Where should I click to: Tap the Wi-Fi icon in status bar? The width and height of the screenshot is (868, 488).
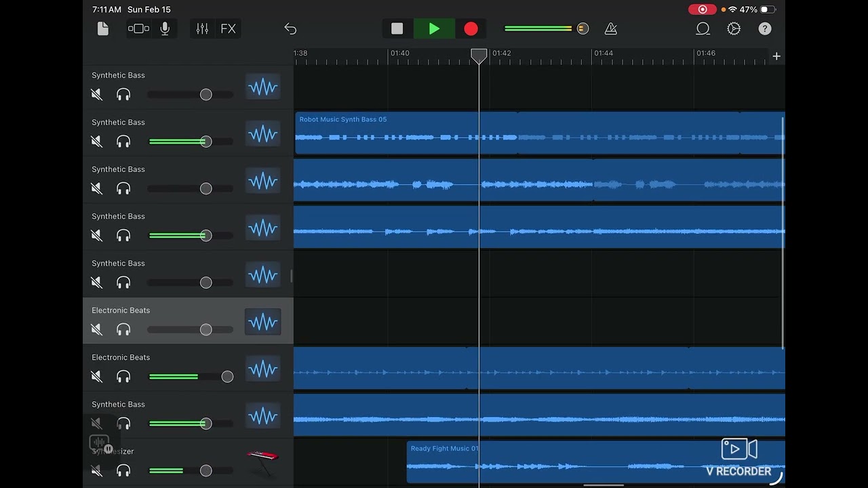pos(732,9)
